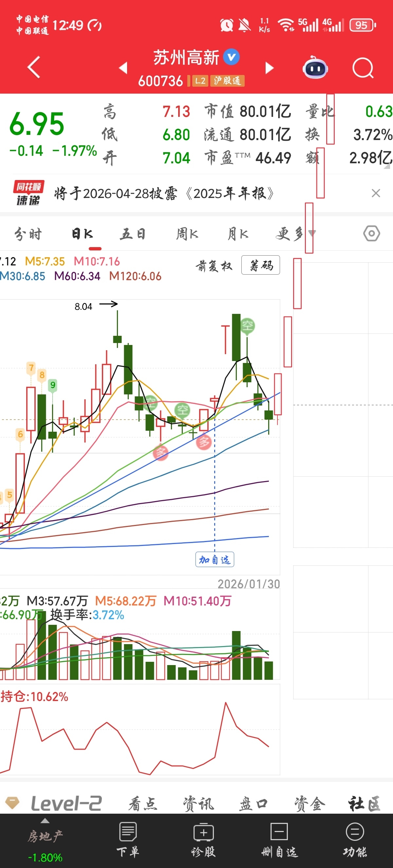Open the 看点 tab

click(x=143, y=804)
